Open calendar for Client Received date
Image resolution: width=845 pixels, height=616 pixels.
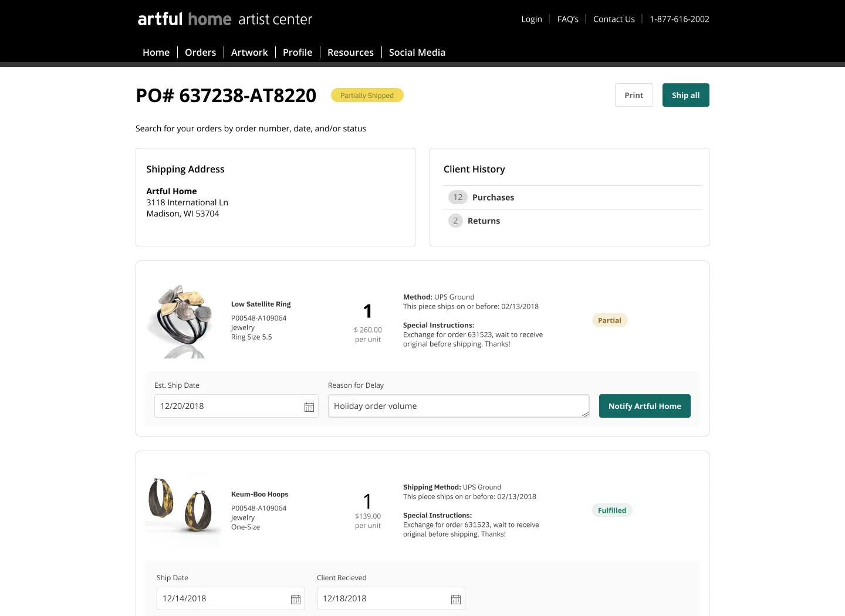tap(456, 599)
